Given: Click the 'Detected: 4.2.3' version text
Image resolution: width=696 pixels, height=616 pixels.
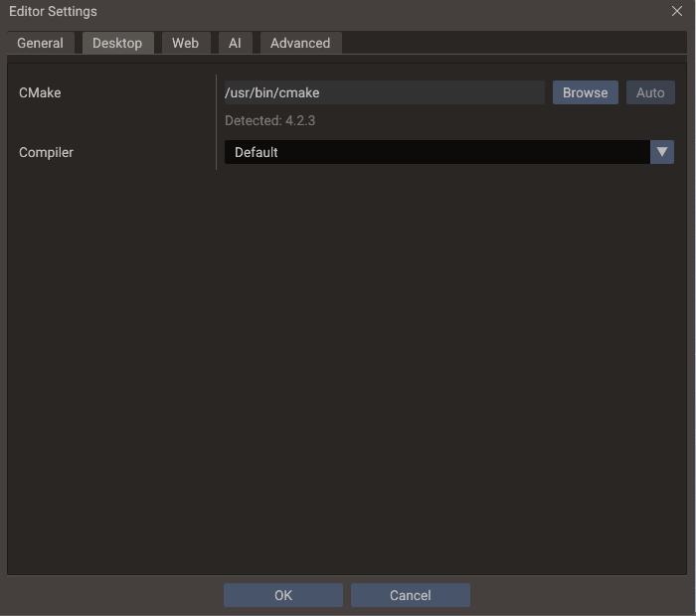Looking at the screenshot, I should (269, 120).
